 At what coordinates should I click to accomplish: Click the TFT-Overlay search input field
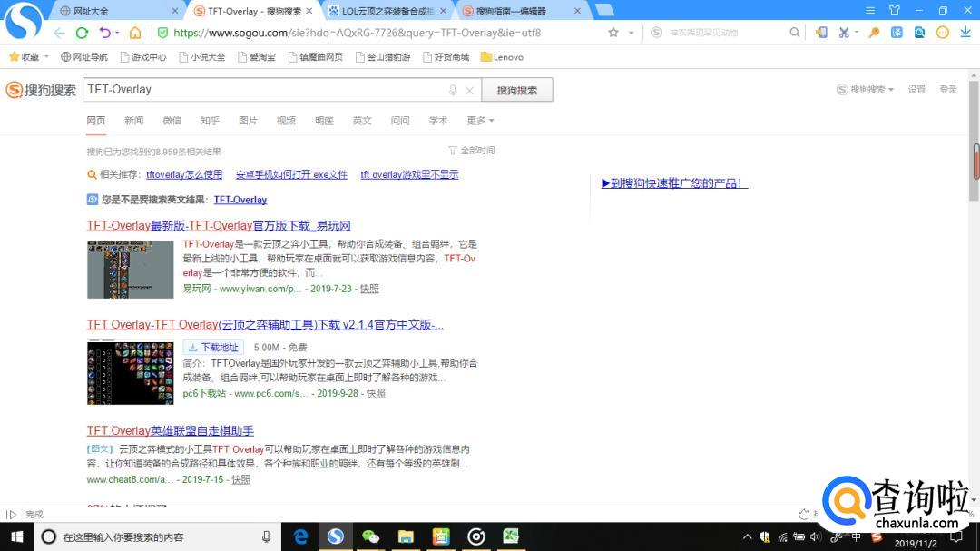[263, 90]
